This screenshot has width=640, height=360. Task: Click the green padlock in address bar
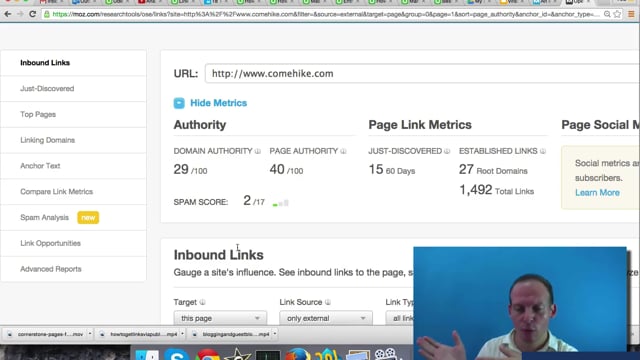[x=47, y=14]
